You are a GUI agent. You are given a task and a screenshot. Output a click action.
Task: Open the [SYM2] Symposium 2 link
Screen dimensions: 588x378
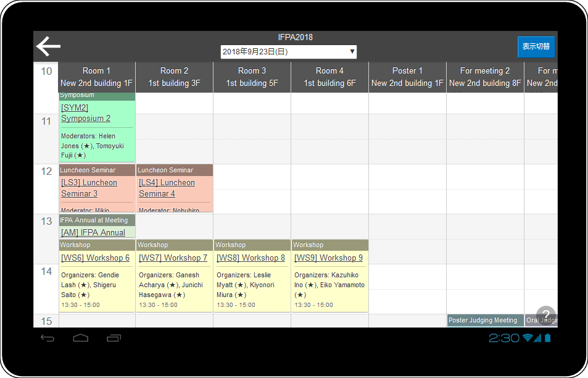pos(86,113)
